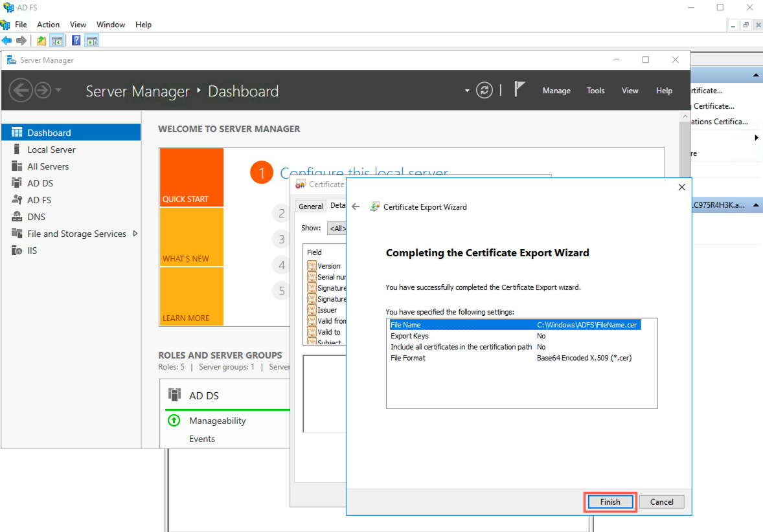This screenshot has width=763, height=532.
Task: Click the Help icon in the console toolbar
Action: pyautogui.click(x=76, y=39)
